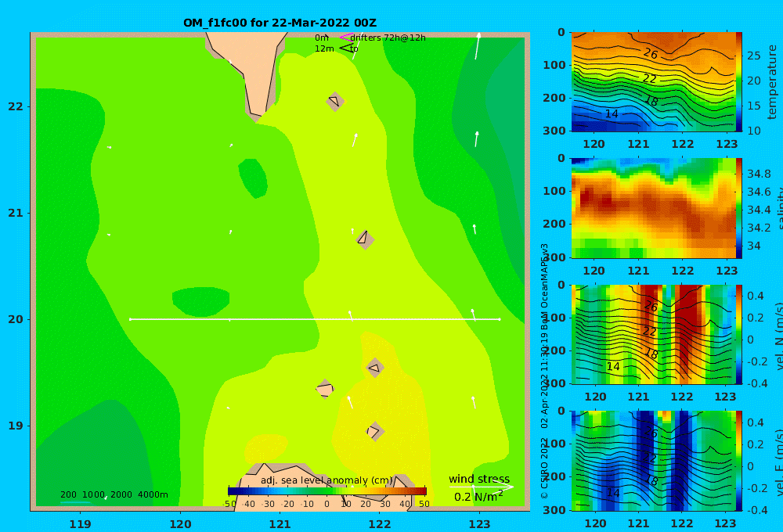Click the plot title OM_f1fc00 for 22-Mar-2022 00Z

tap(280, 23)
